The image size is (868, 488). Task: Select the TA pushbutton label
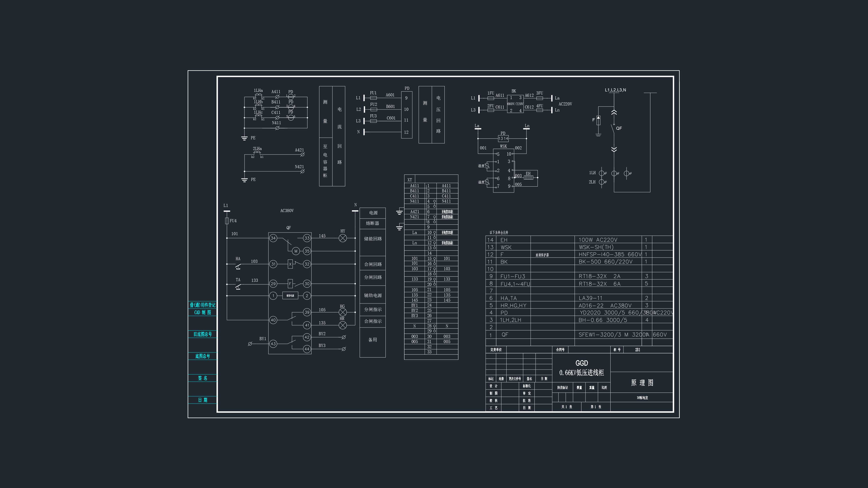point(238,280)
